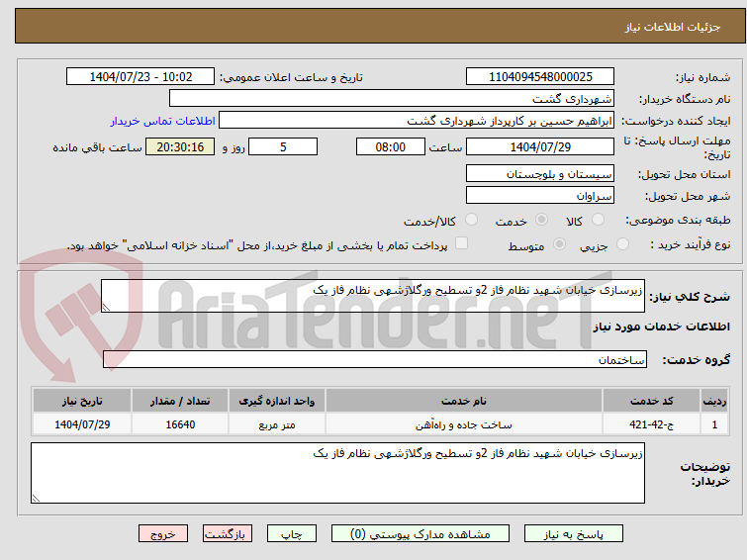Click unit cell متر مربع
The image size is (747, 560).
tap(277, 424)
